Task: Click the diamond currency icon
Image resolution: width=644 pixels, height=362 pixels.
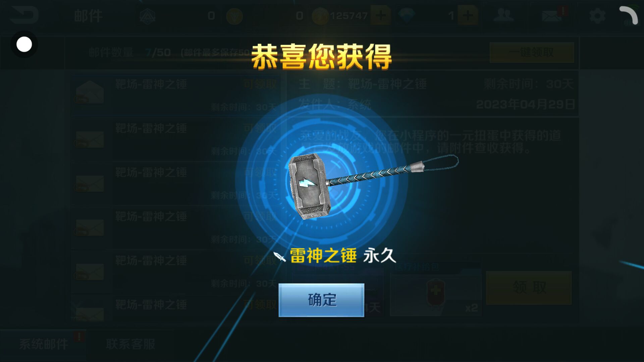Action: coord(407,15)
